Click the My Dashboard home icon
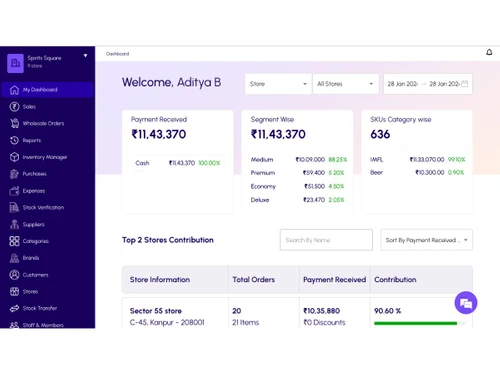500x375 pixels. coord(14,90)
